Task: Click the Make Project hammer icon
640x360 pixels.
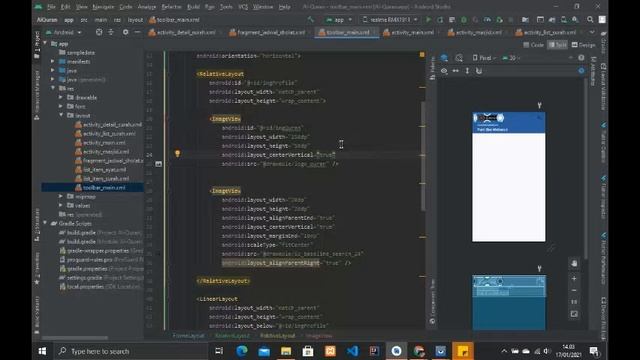Action: coord(311,20)
